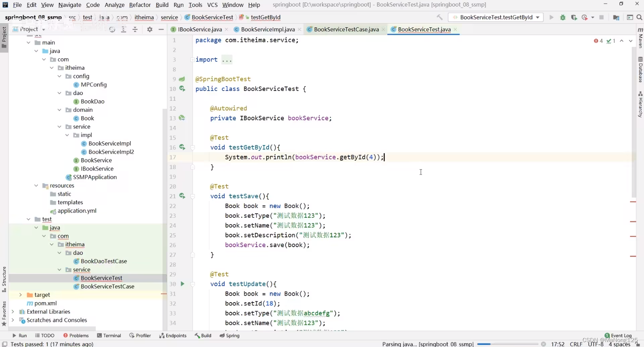The height and width of the screenshot is (347, 644).
Task: Open the Terminal tool window
Action: click(109, 336)
